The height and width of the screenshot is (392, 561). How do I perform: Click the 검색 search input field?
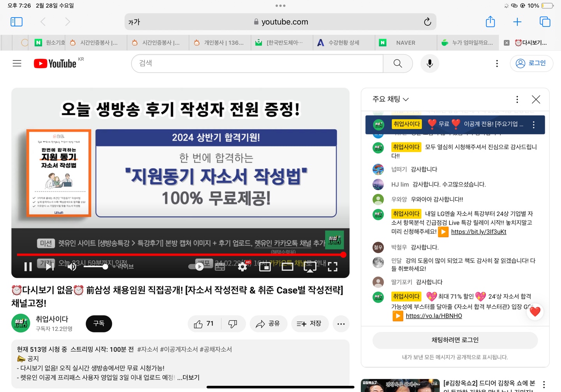pos(257,63)
